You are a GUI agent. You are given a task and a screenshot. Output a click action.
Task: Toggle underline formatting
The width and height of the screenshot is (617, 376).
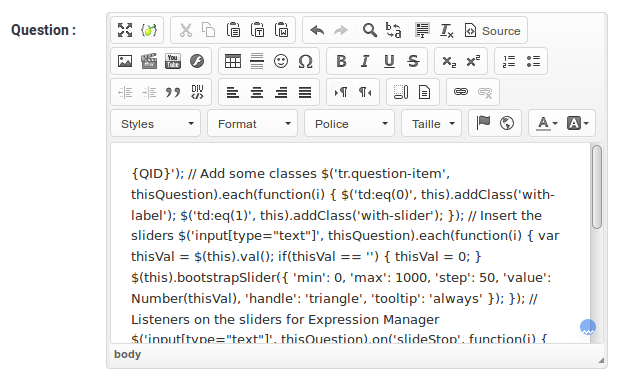[389, 61]
